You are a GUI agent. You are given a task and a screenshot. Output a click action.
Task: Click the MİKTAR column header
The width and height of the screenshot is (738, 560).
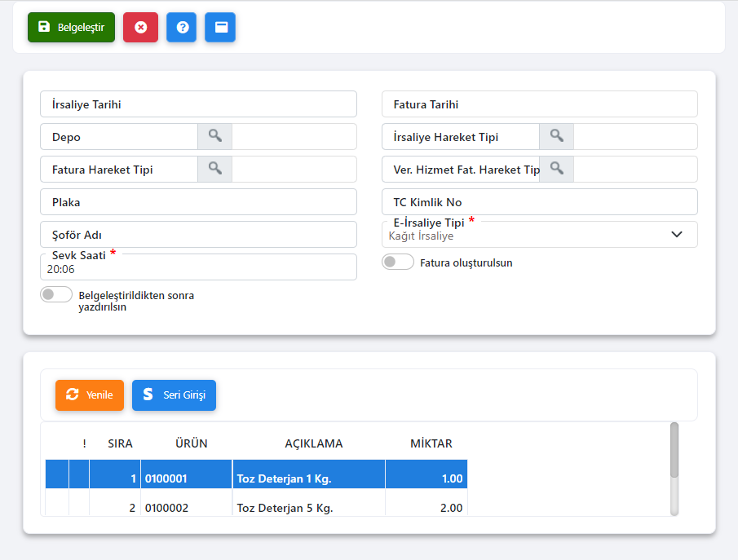click(431, 443)
